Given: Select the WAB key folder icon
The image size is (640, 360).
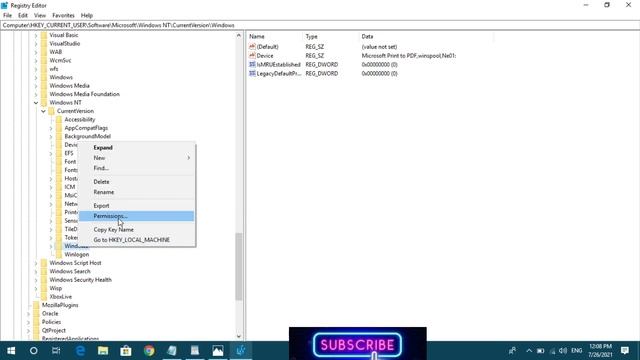Looking at the screenshot, I should 44,52.
